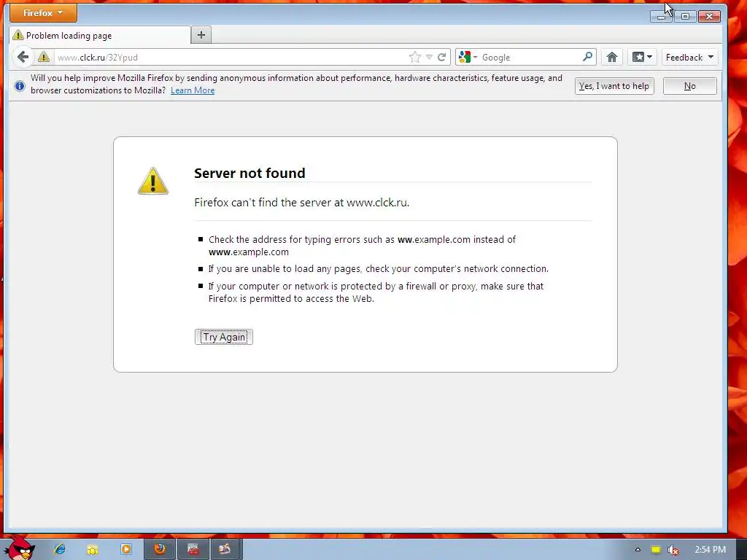Click the red window taskbar item
Image resolution: width=747 pixels, height=560 pixels.
[193, 550]
